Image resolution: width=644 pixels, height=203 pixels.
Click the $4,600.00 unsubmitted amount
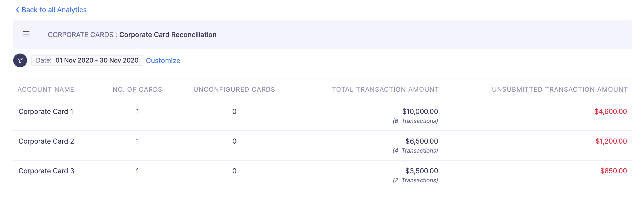click(610, 112)
